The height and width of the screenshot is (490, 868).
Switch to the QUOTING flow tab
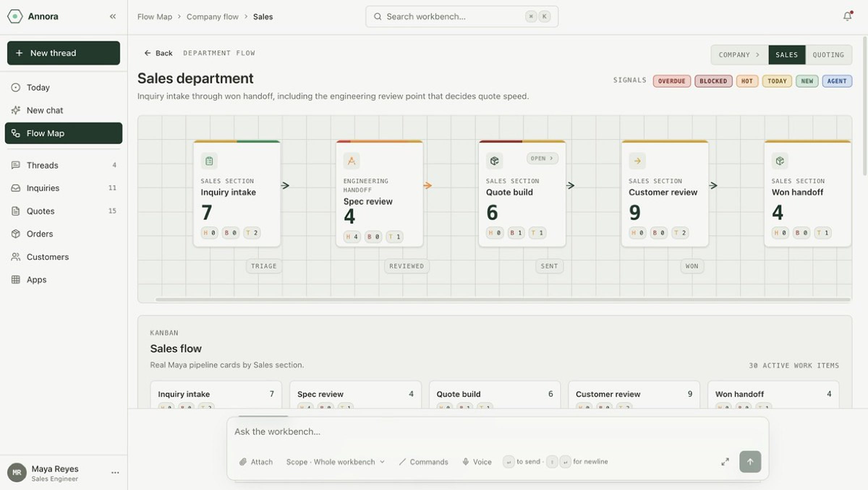[828, 55]
